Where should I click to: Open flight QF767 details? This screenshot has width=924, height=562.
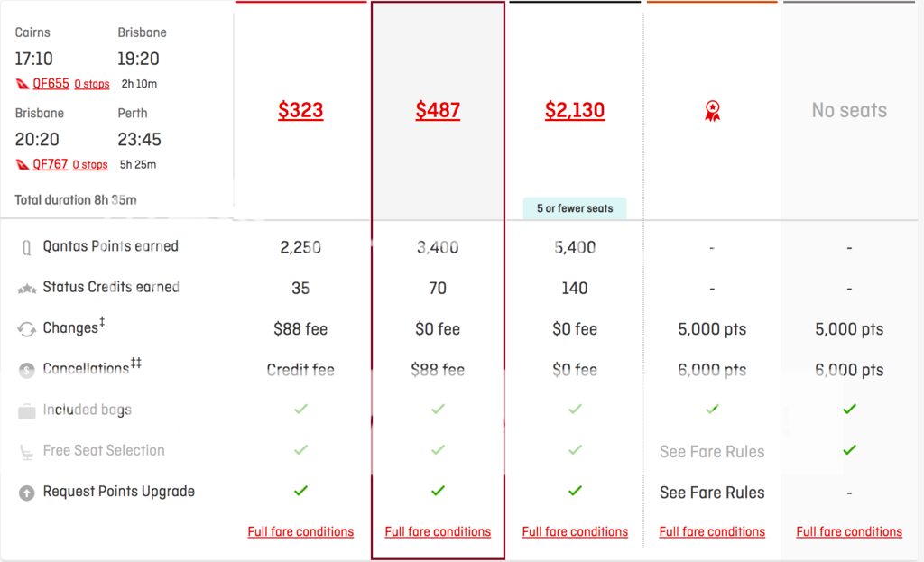50,164
